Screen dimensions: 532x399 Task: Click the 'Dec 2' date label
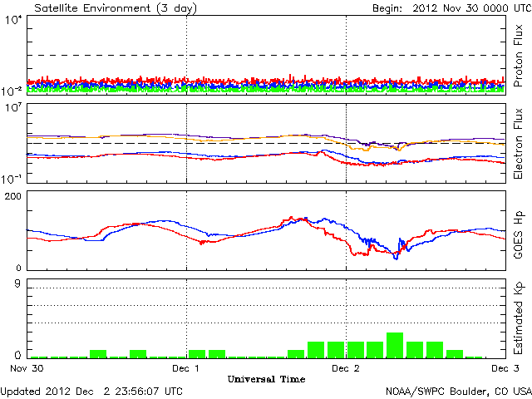pyautogui.click(x=346, y=368)
